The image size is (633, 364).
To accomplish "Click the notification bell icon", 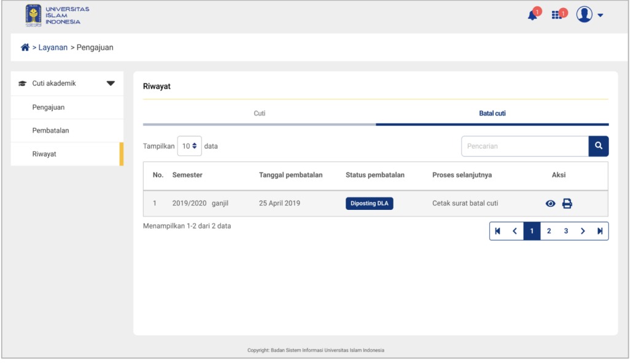I will (x=532, y=15).
